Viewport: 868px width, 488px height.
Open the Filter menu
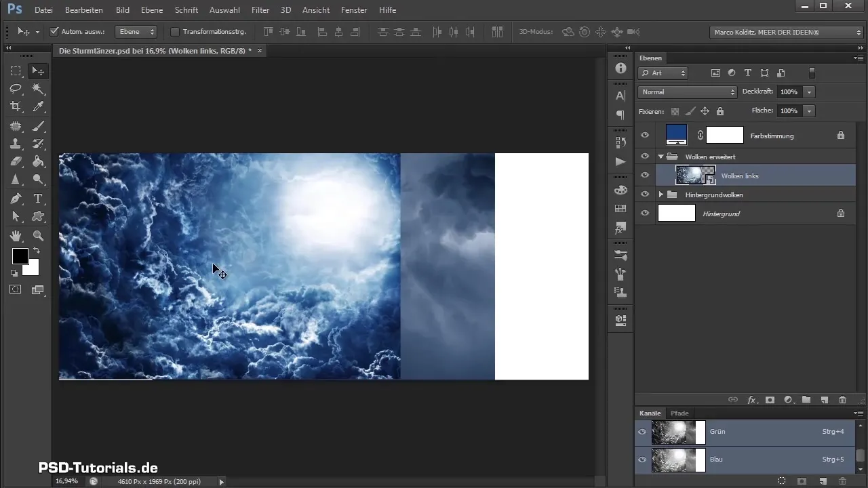click(260, 10)
